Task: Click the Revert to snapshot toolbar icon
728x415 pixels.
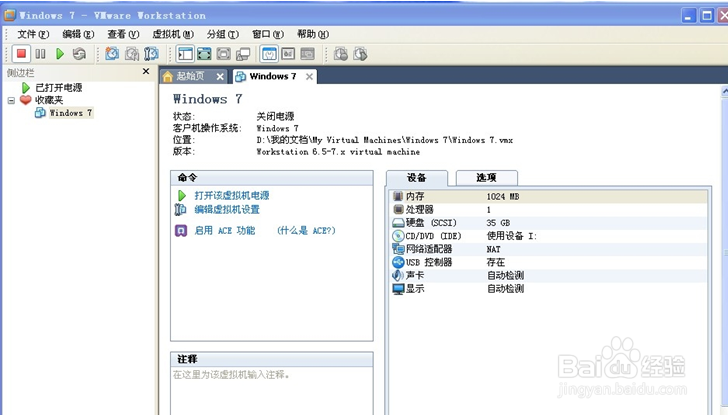Action: 132,54
